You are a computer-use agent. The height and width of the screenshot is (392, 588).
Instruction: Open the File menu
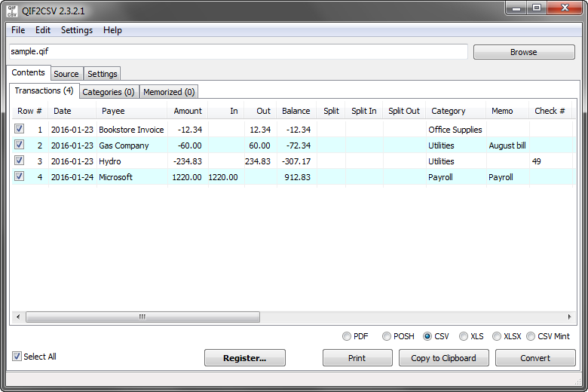(x=18, y=30)
